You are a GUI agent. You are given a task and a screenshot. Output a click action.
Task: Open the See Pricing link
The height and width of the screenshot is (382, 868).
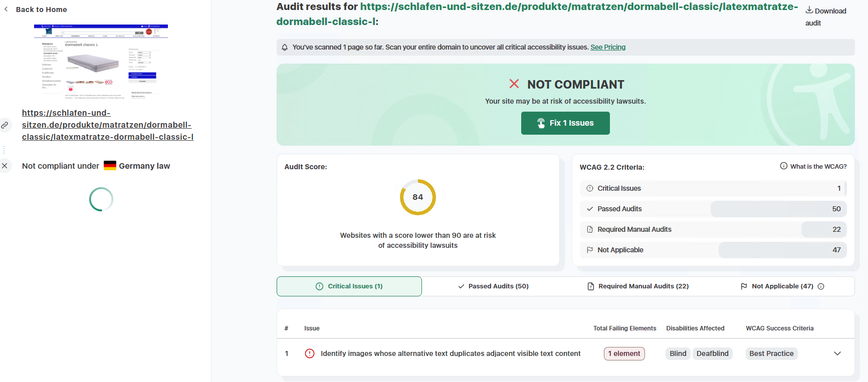pos(608,47)
